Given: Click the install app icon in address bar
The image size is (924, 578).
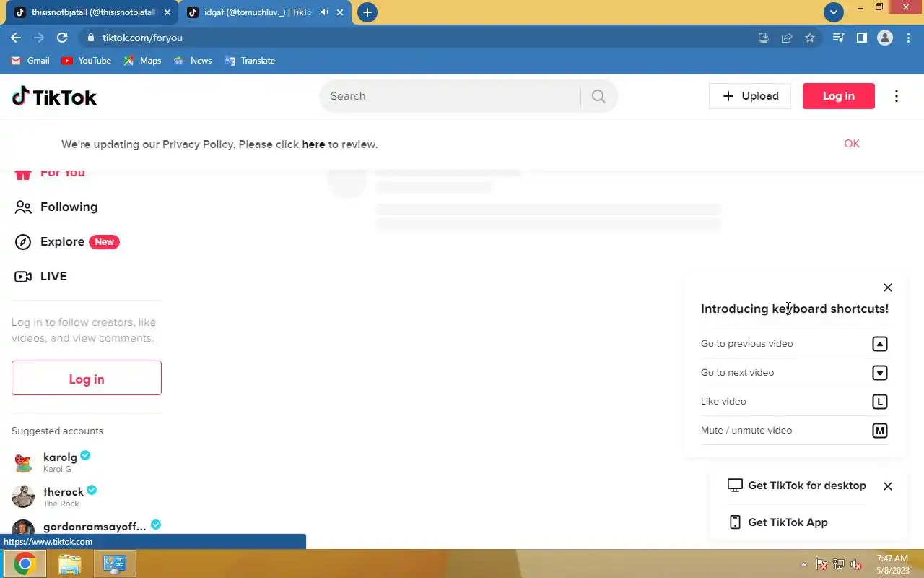Looking at the screenshot, I should 764,38.
